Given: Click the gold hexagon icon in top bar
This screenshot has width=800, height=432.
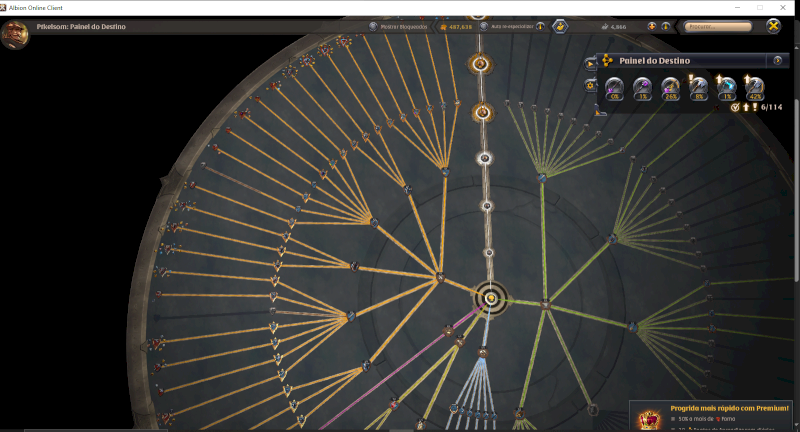Looking at the screenshot, I should 560,27.
